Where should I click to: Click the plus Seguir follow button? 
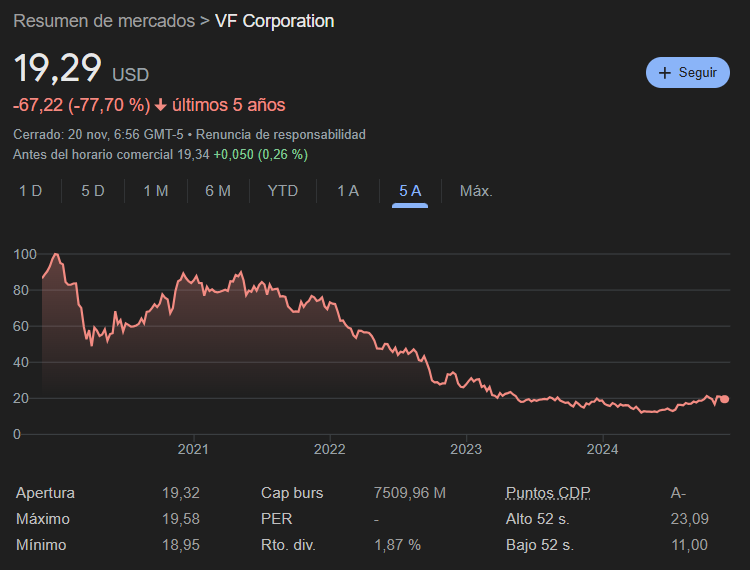(x=687, y=73)
